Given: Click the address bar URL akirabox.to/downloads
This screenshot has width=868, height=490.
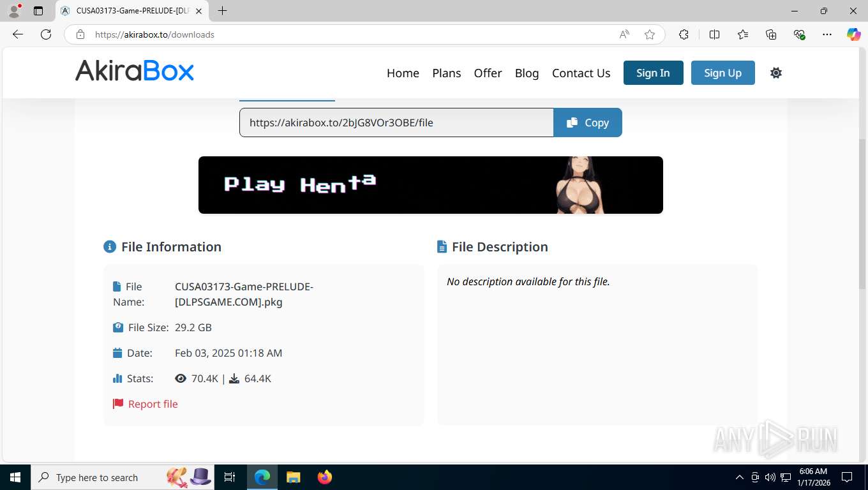Looking at the screenshot, I should pos(154,34).
